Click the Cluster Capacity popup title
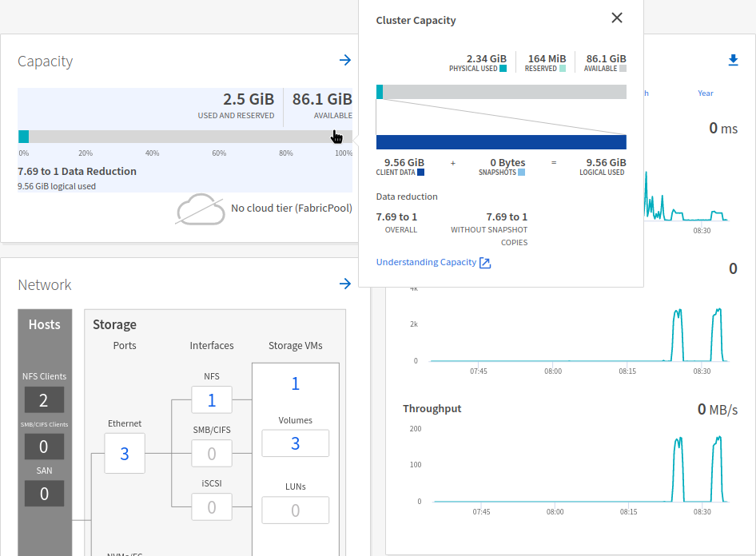This screenshot has width=756, height=556. pyautogui.click(x=416, y=20)
